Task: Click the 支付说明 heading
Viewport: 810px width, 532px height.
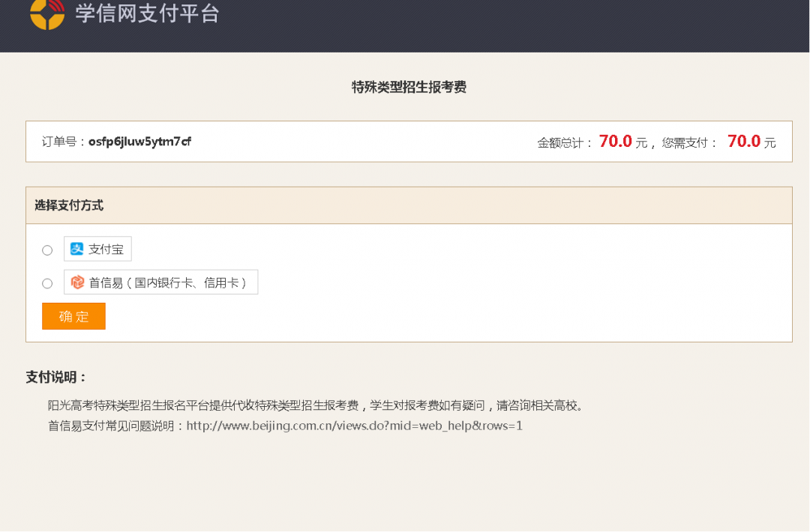Action: [x=57, y=377]
